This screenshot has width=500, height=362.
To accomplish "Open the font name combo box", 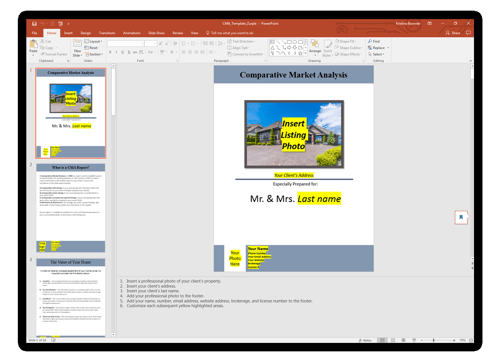I will 126,44.
